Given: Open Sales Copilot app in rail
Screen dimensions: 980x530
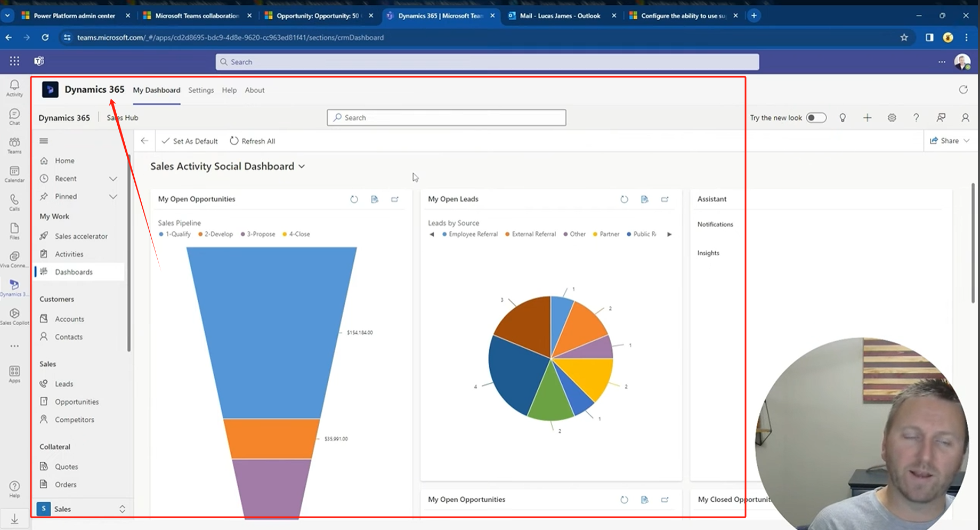Looking at the screenshot, I should coord(14,317).
